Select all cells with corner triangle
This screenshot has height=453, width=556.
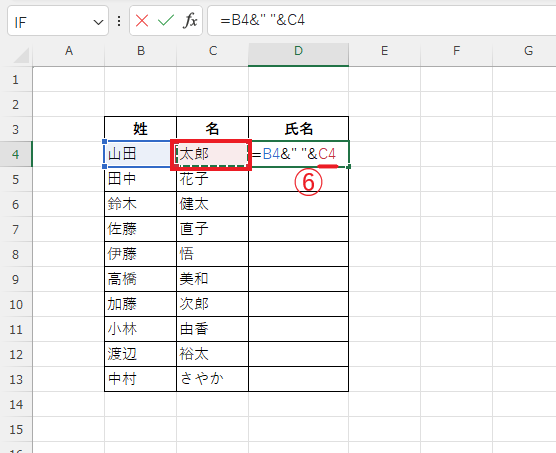tap(21, 55)
